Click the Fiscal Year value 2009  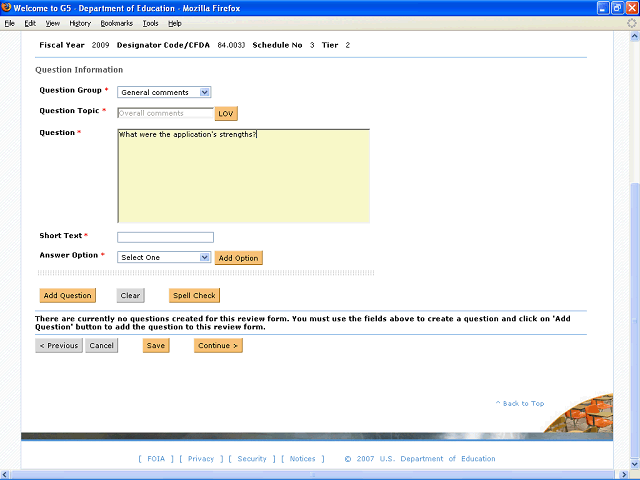coord(100,45)
